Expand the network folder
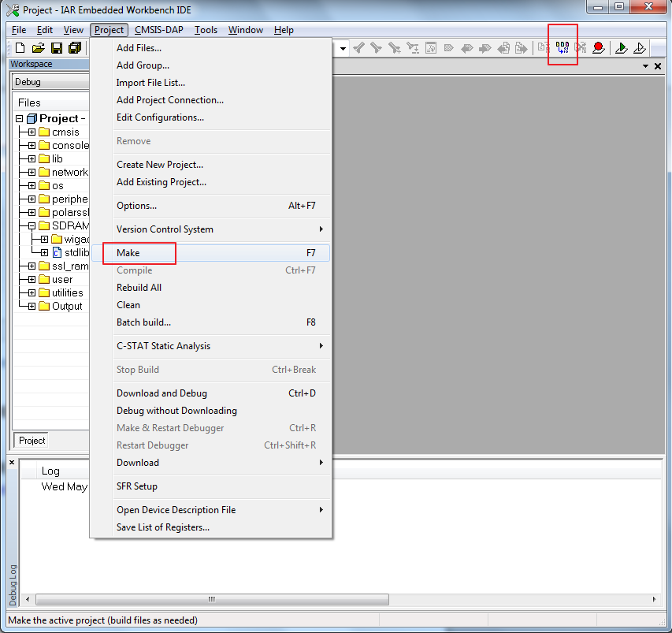 pos(32,172)
